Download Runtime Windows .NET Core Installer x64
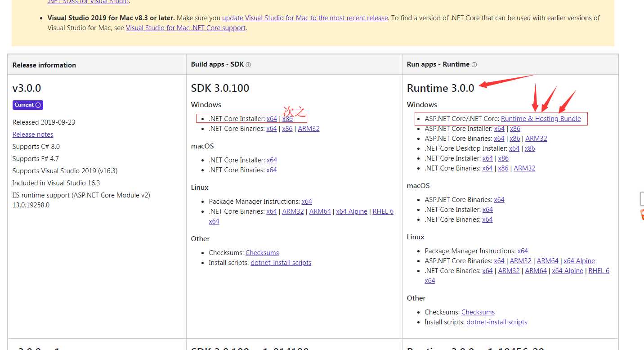The width and height of the screenshot is (644, 350). click(487, 158)
